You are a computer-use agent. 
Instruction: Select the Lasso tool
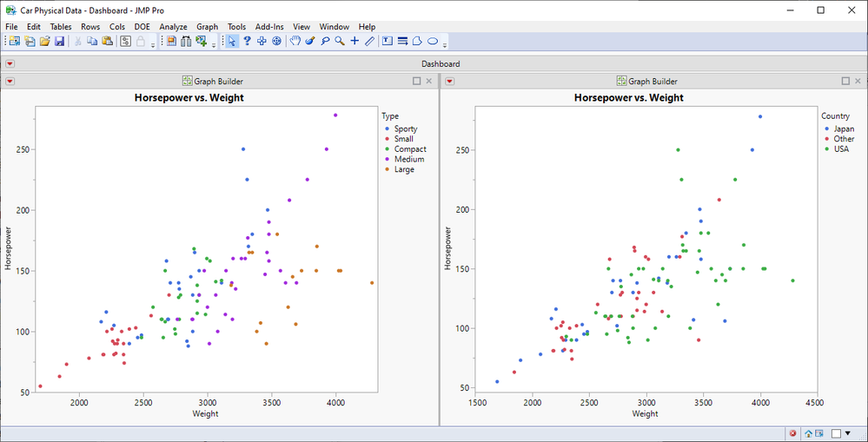pos(325,41)
